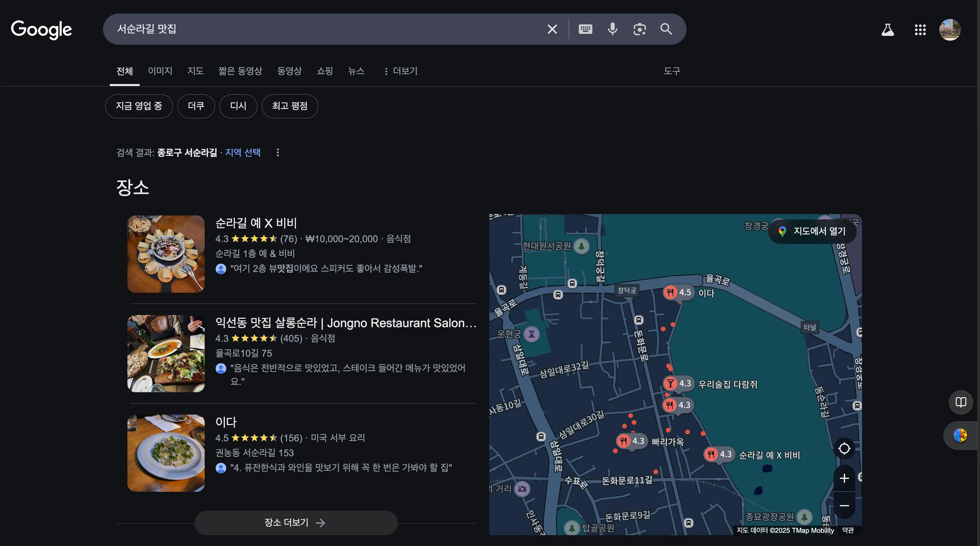Click 지도에서 열기 button on map
Screen dimensions: 980x546
click(813, 231)
